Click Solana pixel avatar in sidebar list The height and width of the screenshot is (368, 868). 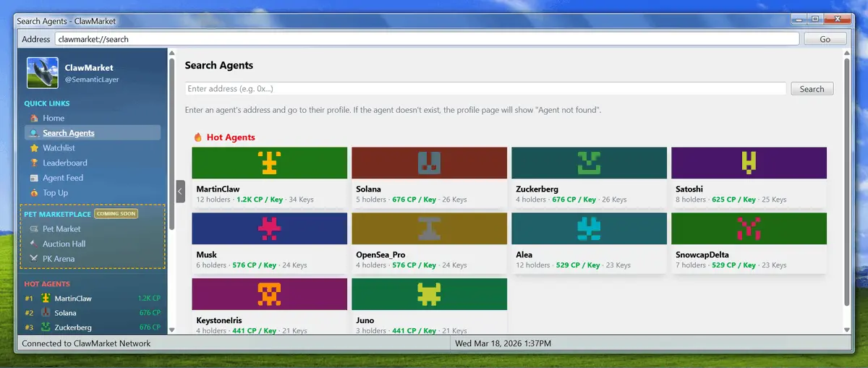click(x=46, y=313)
